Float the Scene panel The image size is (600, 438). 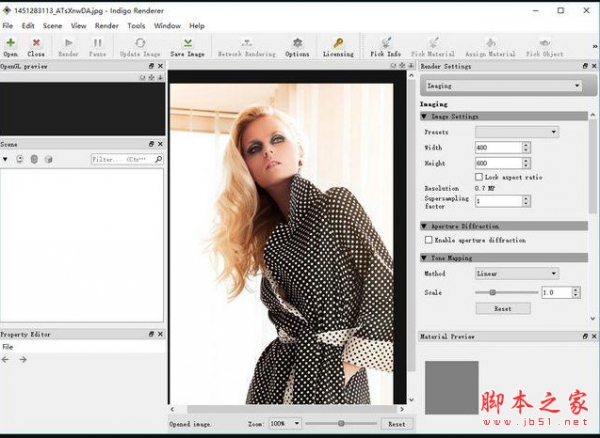[x=152, y=144]
